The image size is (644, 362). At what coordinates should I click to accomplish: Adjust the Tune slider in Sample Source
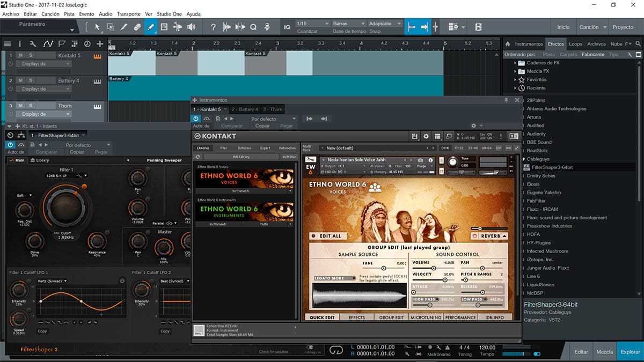[384, 268]
